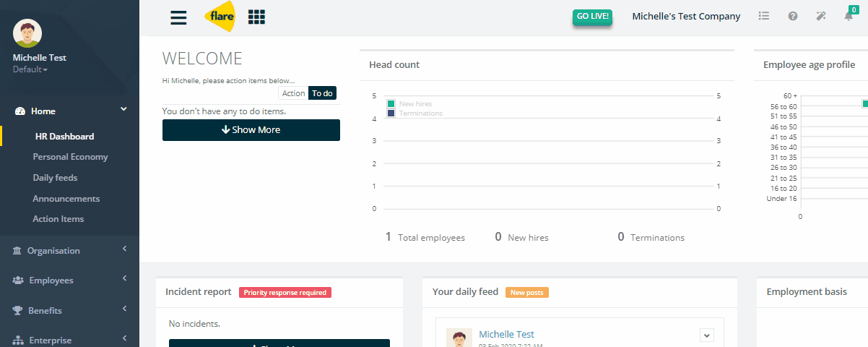
Task: Open the daily feed post options dropdown
Action: 707,335
